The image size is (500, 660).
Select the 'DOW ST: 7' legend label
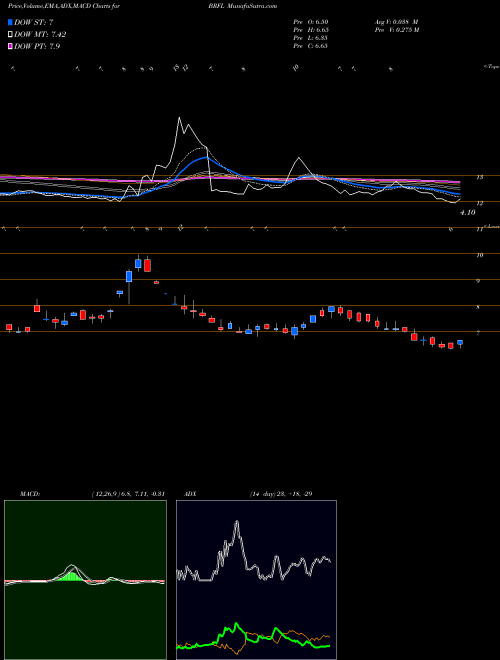34,22
